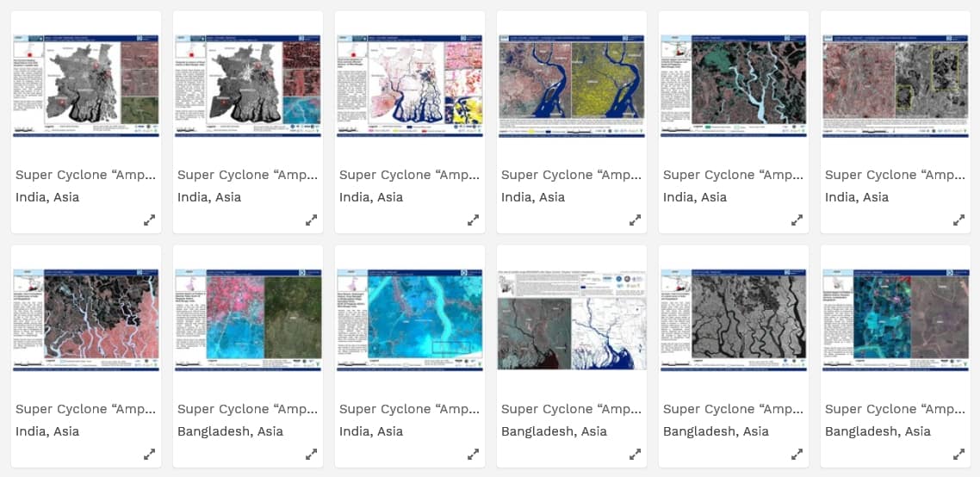
Task: Expand the Bangladesh card with the white-background map
Action: [x=635, y=454]
